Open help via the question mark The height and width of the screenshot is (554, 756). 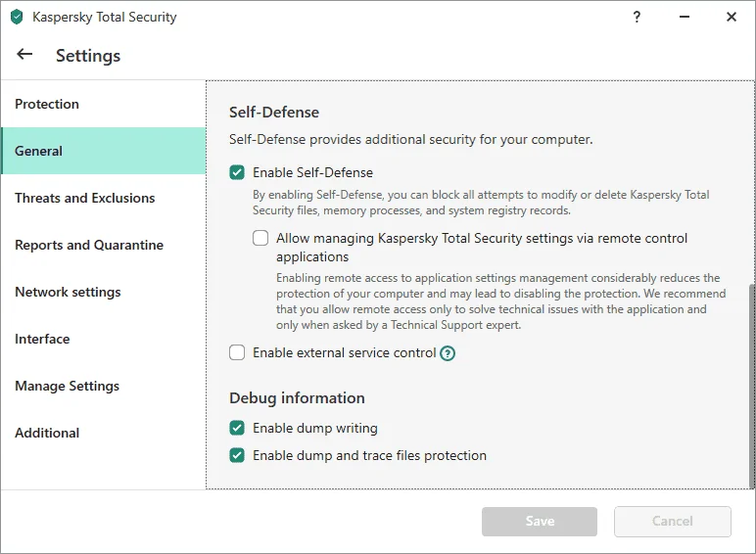click(637, 17)
